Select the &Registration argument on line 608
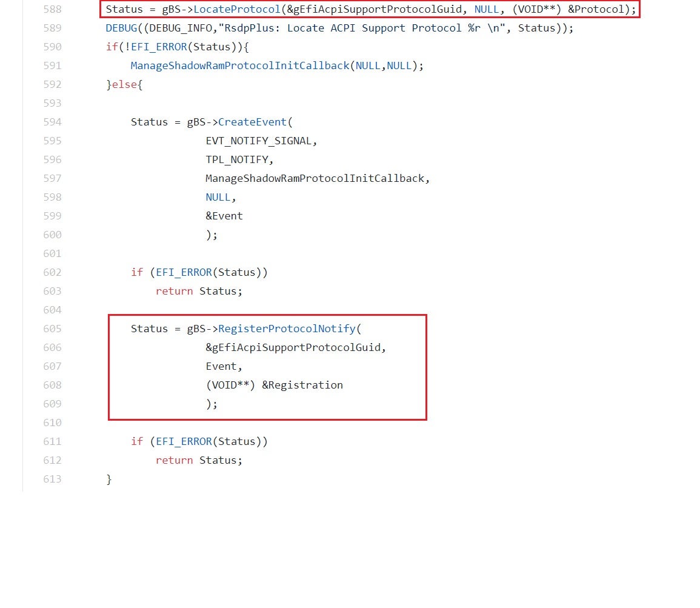 [x=302, y=385]
